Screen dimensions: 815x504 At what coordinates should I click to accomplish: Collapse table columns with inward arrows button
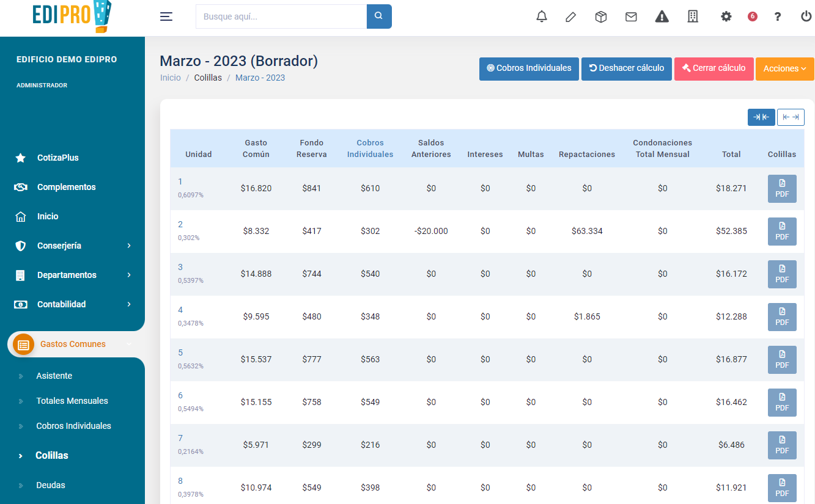pyautogui.click(x=761, y=117)
